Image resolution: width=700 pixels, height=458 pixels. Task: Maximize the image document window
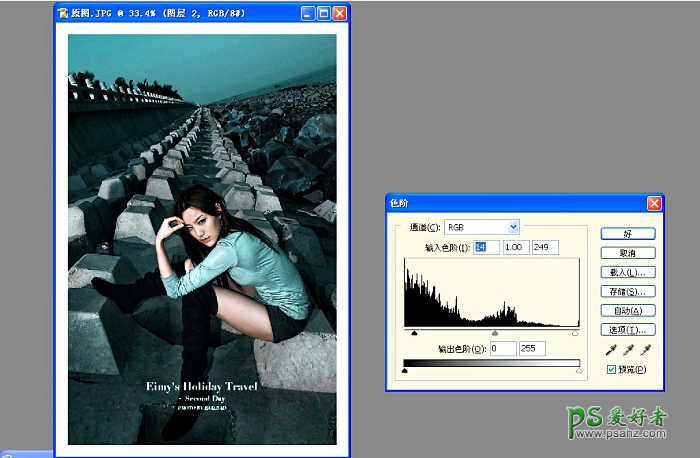coord(324,14)
